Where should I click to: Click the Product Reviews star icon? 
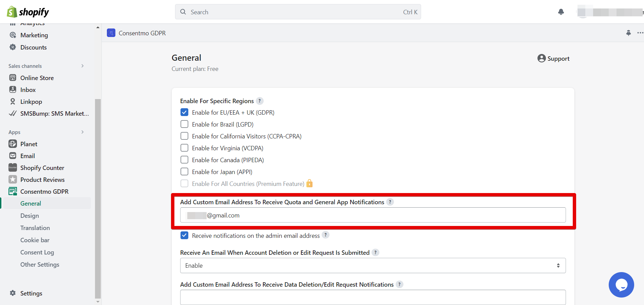tap(13, 179)
